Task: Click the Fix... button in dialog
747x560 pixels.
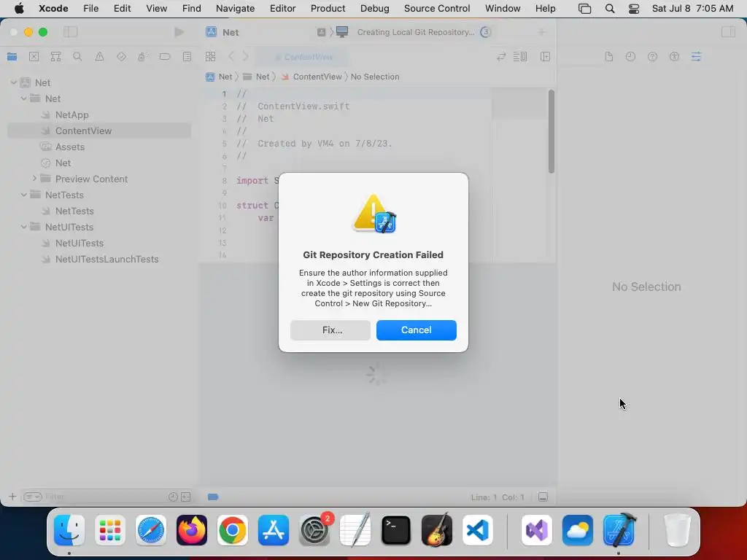Action: pyautogui.click(x=330, y=330)
